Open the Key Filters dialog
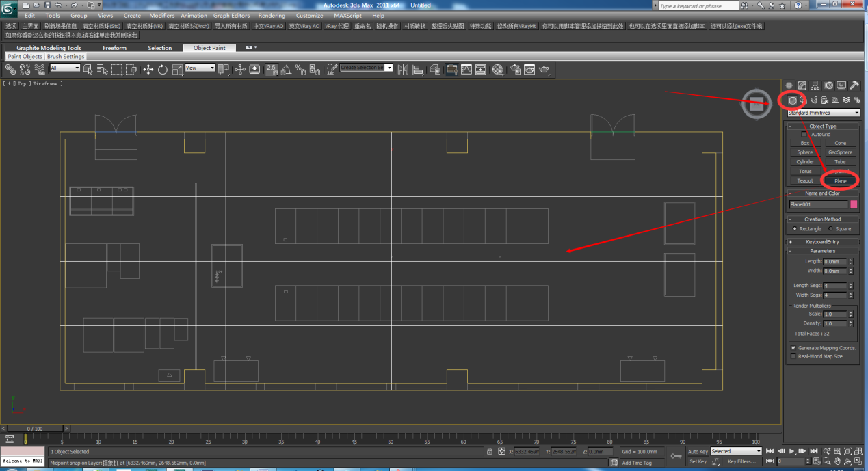Viewport: 868px width, 471px height. click(x=742, y=461)
